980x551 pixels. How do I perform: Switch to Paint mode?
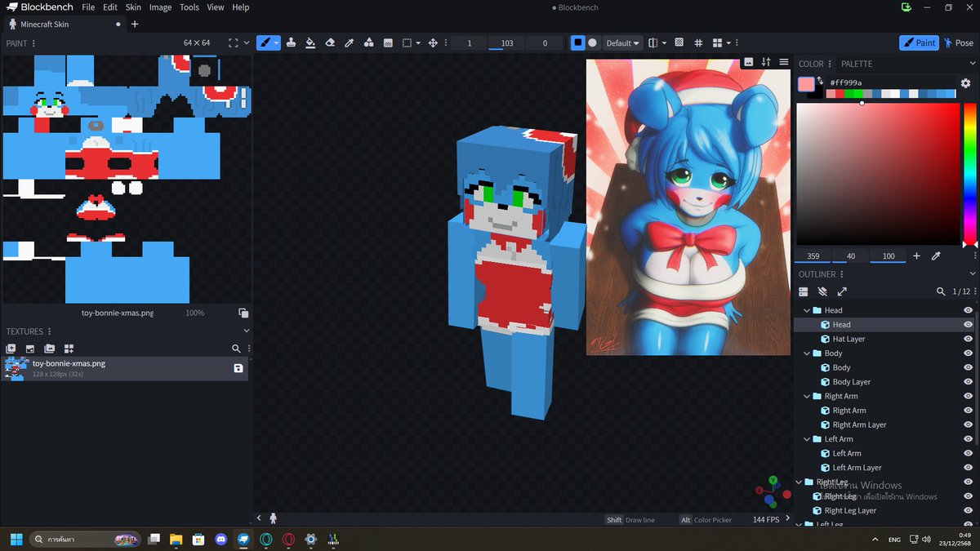click(919, 42)
